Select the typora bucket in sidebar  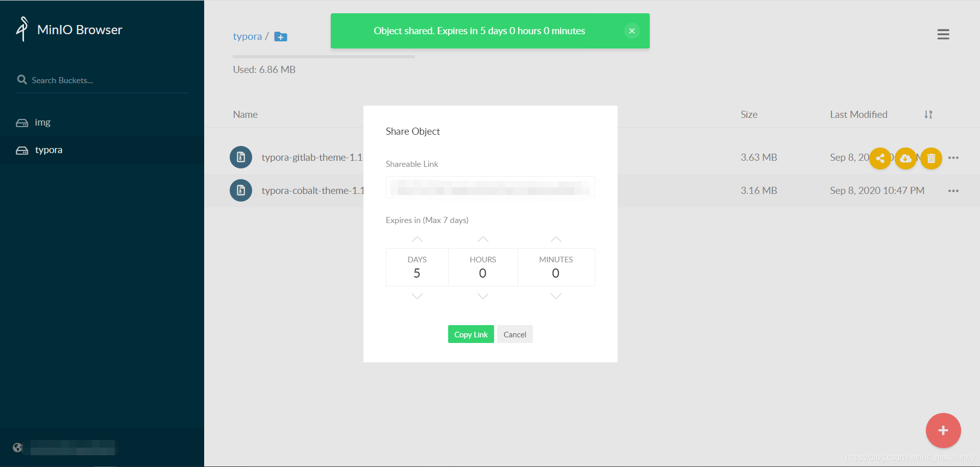[x=102, y=150]
